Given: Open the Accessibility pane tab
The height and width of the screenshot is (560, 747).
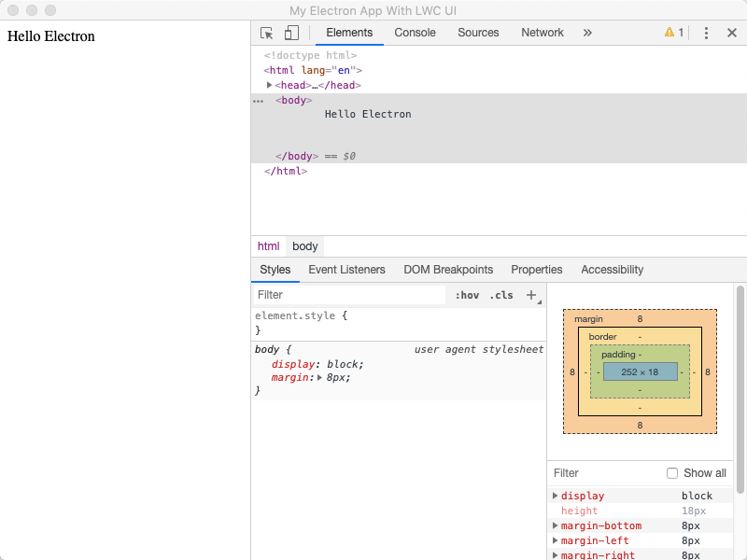Looking at the screenshot, I should coord(612,270).
